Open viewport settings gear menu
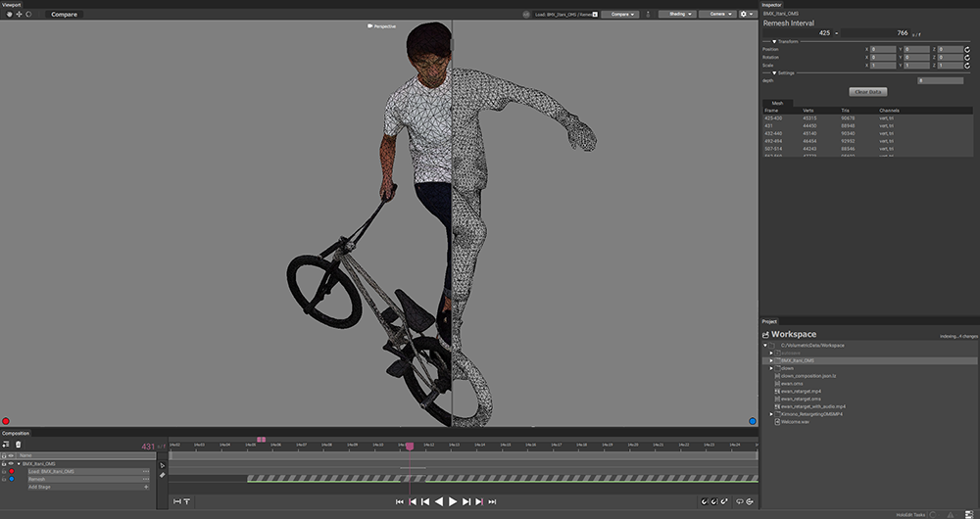 pos(746,14)
